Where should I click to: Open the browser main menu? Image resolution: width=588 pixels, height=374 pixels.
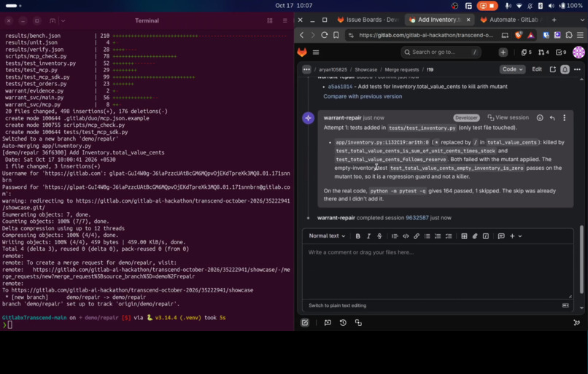(580, 35)
